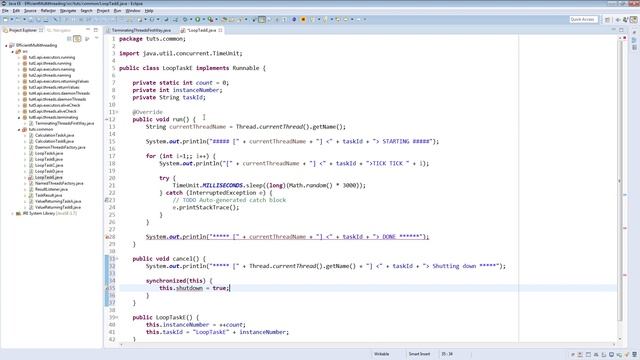640x360 pixels.
Task: Click the green Run button icon
Action: tap(198, 19)
